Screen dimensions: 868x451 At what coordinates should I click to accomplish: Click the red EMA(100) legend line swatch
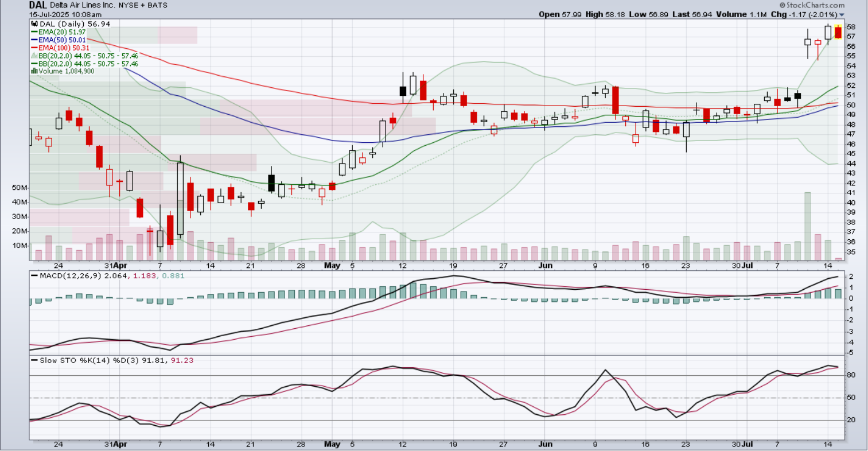coord(34,48)
